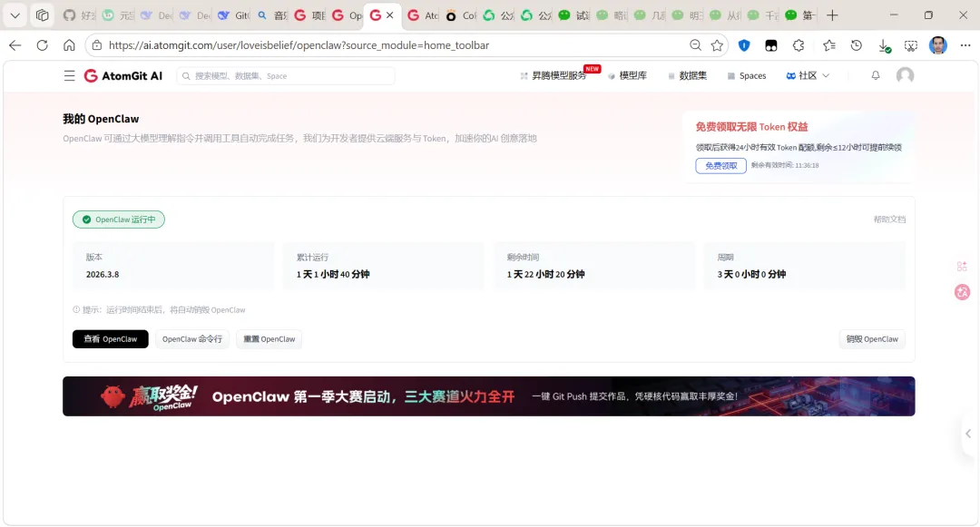Click '免费领取无限 Token 权益' heading
980x527 pixels.
click(x=752, y=127)
